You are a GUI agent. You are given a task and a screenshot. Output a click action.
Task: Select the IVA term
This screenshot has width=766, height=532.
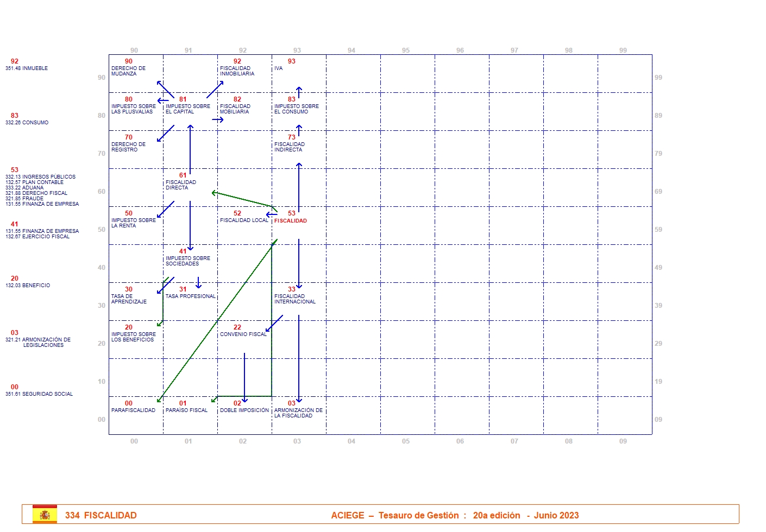tap(278, 68)
